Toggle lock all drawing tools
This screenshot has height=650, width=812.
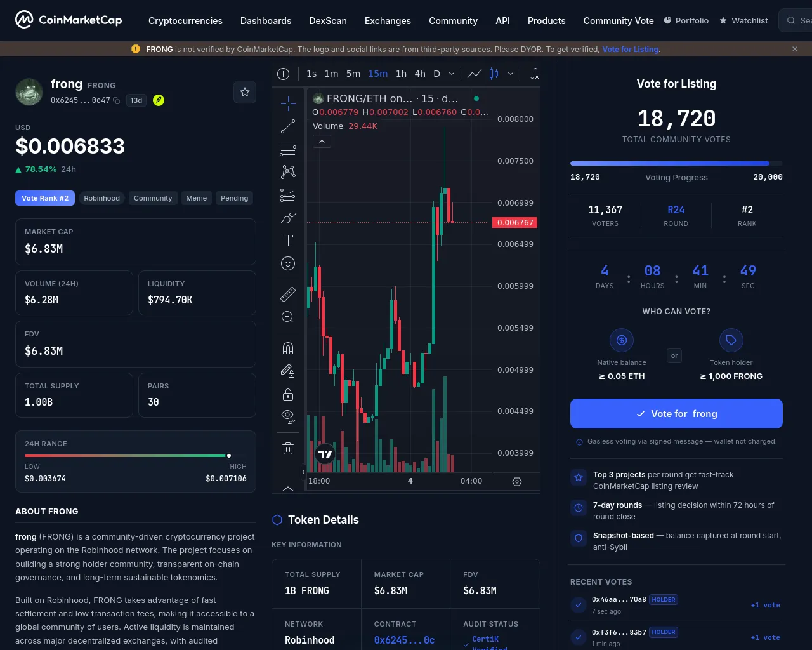[x=288, y=394]
